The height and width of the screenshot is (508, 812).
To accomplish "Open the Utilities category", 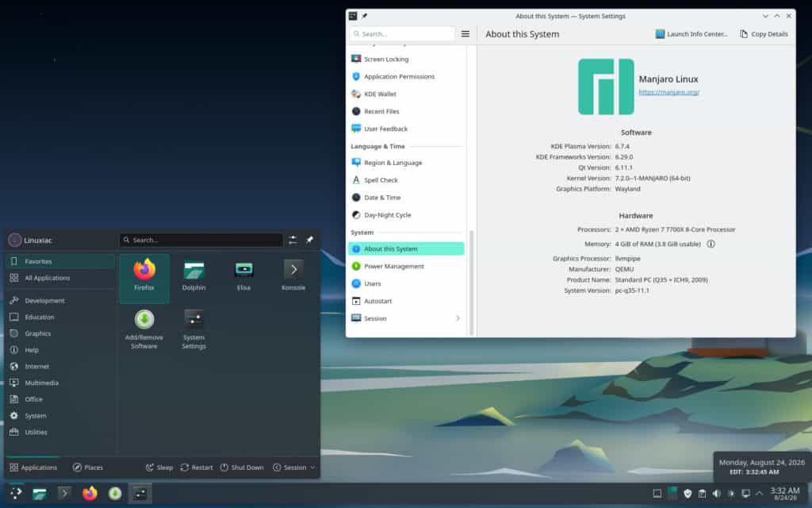I will [60, 432].
